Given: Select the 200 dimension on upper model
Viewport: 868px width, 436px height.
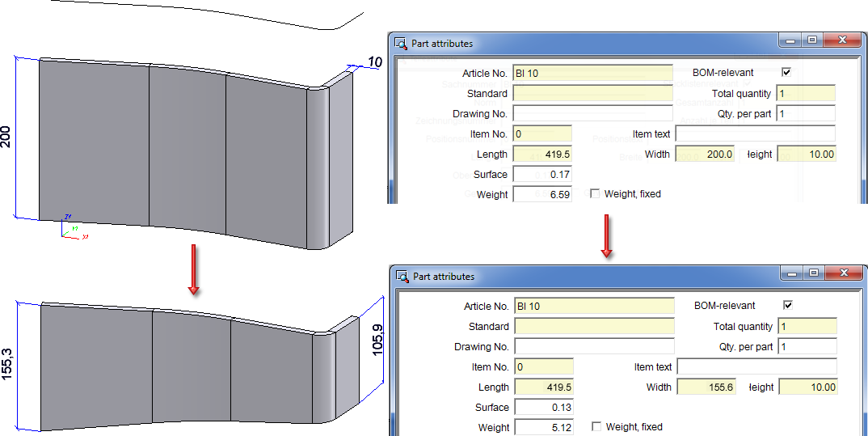Looking at the screenshot, I should pyautogui.click(x=6, y=136).
